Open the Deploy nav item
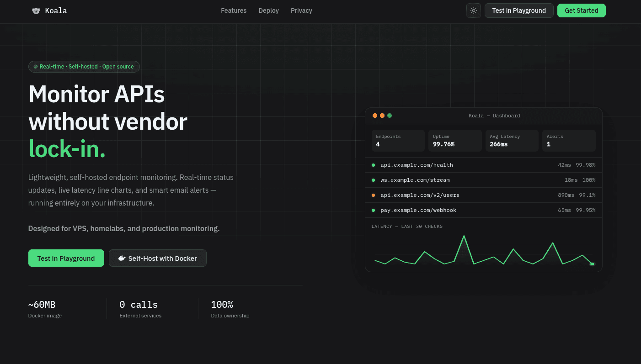Viewport: 641px width, 364px height. pos(268,11)
